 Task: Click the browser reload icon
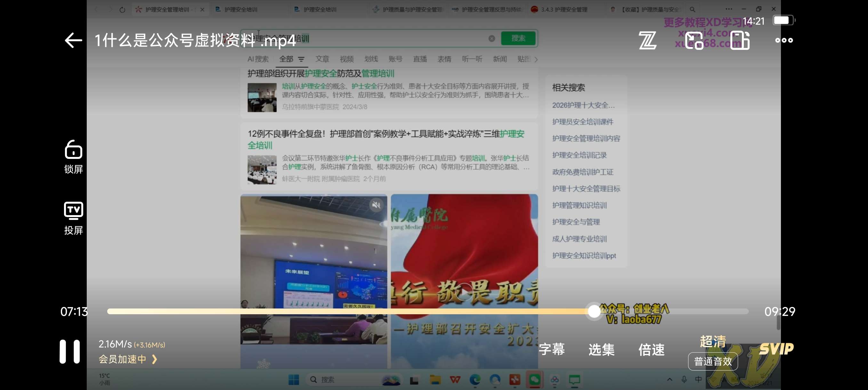pyautogui.click(x=122, y=10)
